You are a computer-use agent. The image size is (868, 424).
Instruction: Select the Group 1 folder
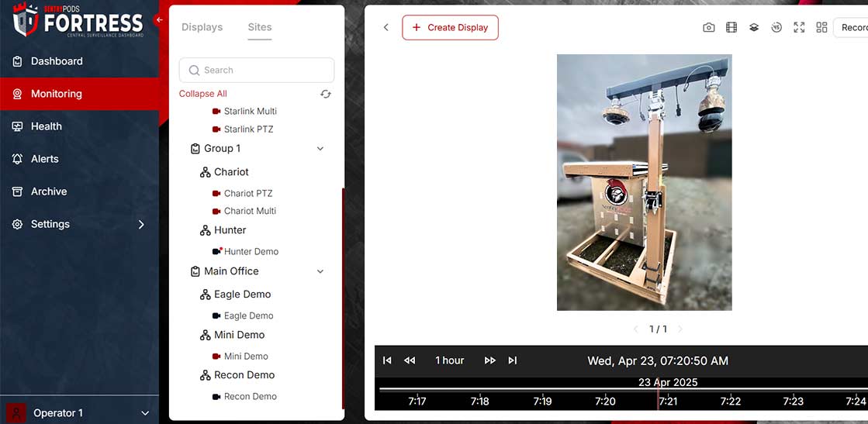pyautogui.click(x=216, y=149)
